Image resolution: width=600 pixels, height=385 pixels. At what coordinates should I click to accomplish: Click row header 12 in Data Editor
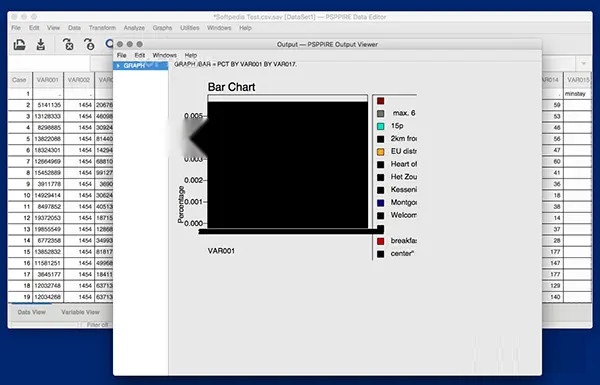[20, 218]
